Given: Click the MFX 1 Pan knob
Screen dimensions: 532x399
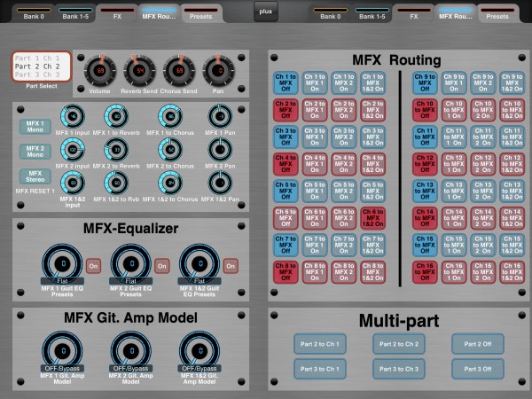Looking at the screenshot, I should tap(220, 116).
